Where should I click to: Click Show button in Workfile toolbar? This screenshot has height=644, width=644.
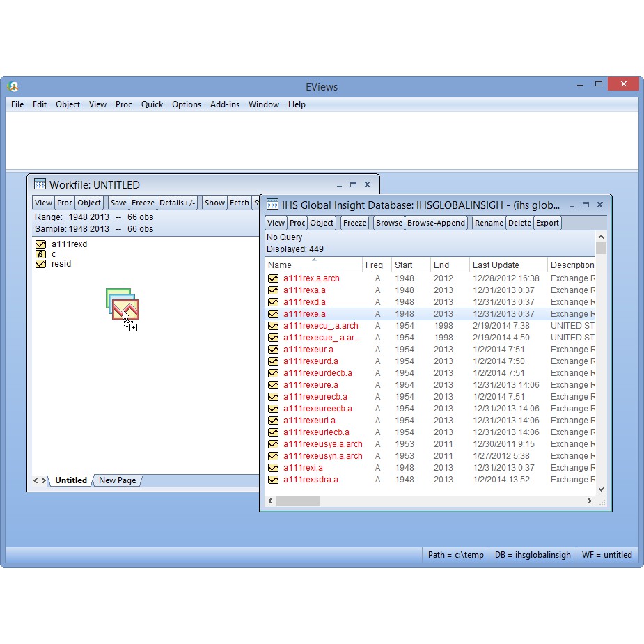coord(214,203)
